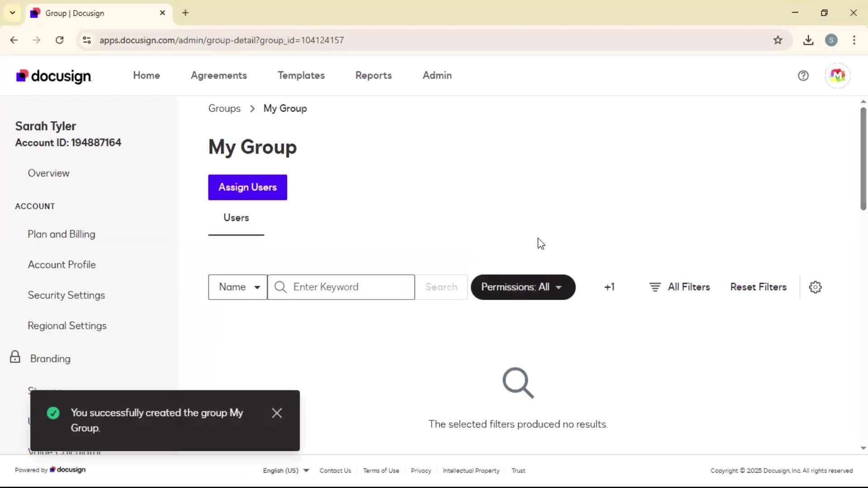Close the Group | Docusign tab

(162, 13)
